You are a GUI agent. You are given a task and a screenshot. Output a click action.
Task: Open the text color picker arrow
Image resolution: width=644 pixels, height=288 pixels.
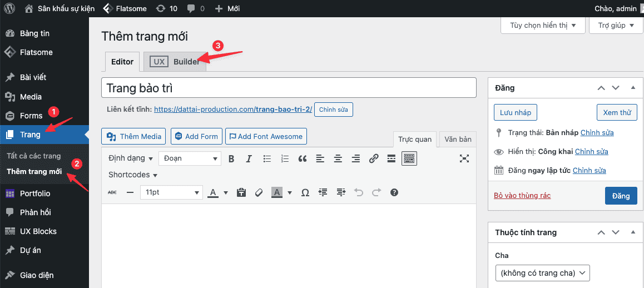(226, 193)
